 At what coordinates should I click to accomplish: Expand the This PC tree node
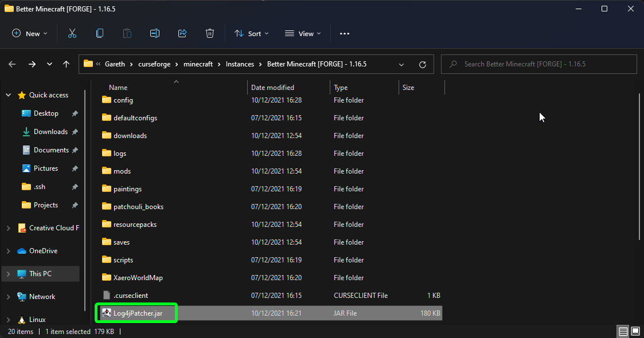coord(8,274)
